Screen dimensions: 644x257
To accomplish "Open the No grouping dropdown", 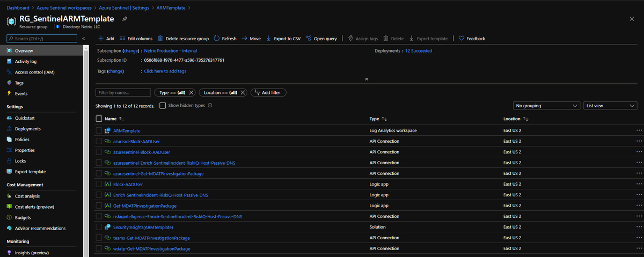I will pyautogui.click(x=546, y=106).
